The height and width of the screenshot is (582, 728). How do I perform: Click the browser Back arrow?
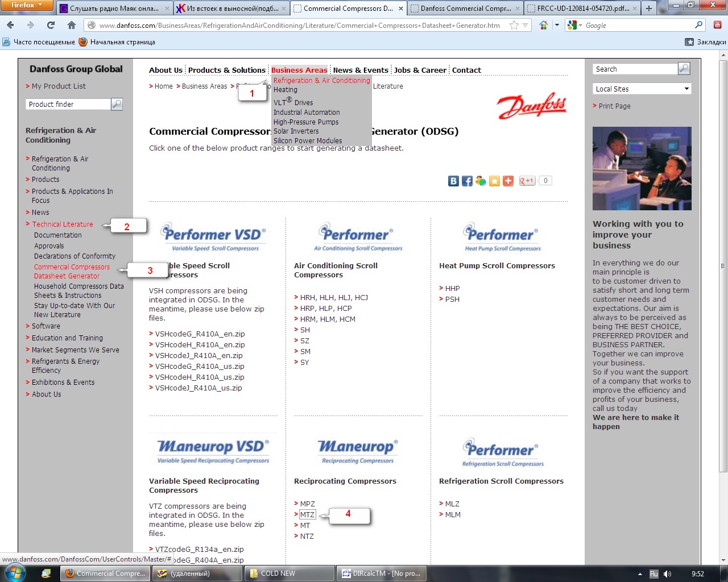pos(10,25)
